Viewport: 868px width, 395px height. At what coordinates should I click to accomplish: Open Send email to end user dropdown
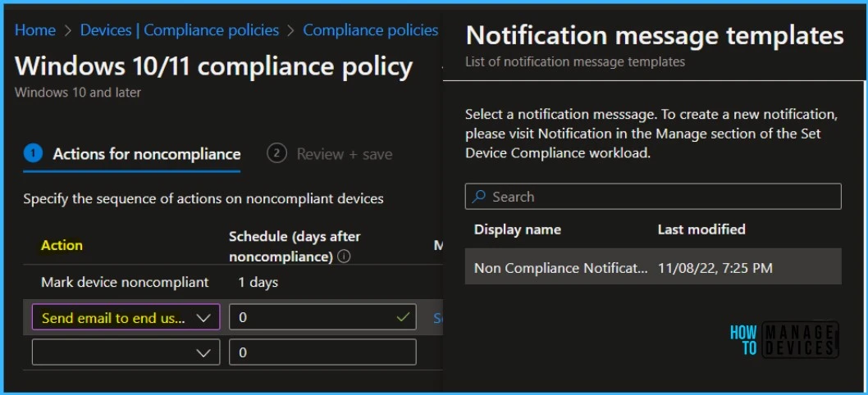click(126, 317)
